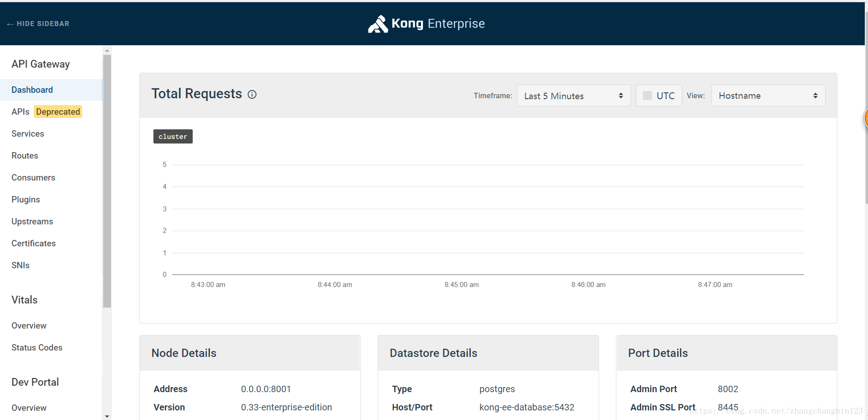
Task: Click the Dev Portal section heading
Action: (35, 383)
